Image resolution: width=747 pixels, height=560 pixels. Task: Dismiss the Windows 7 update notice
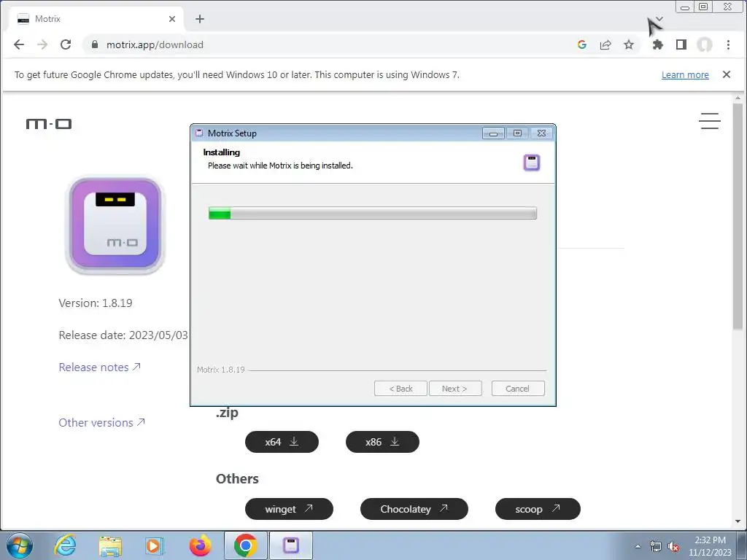[727, 74]
